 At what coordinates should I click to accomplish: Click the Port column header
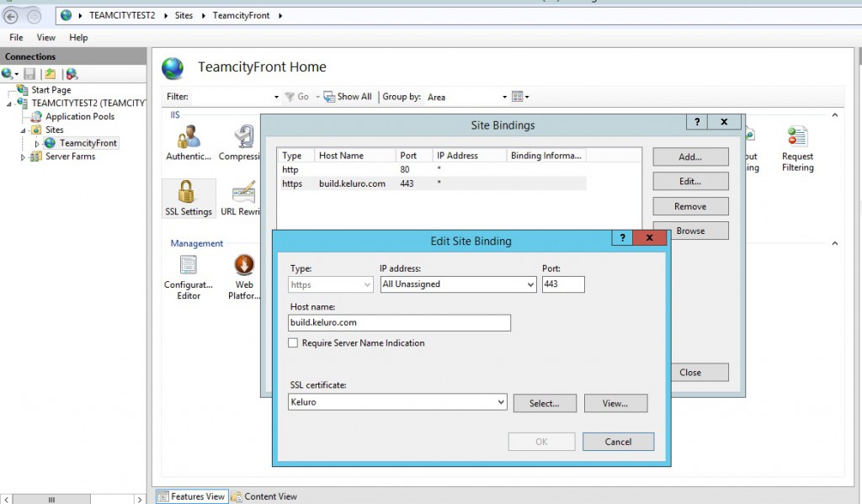412,156
